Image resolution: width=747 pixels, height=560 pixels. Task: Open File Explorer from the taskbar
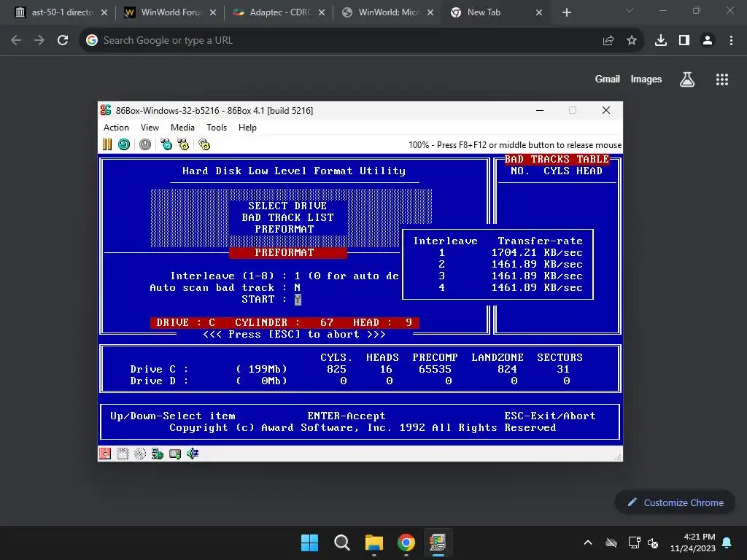point(374,542)
